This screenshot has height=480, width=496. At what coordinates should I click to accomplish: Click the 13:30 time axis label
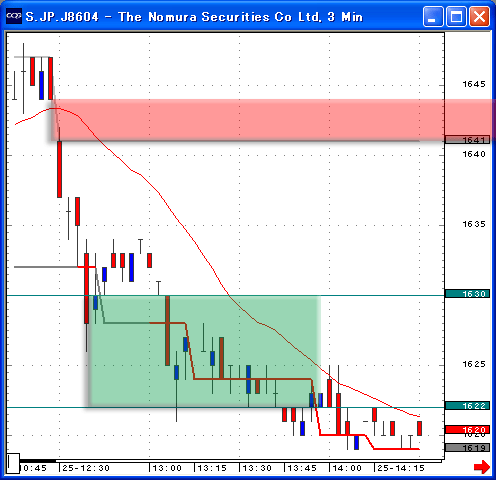click(x=257, y=468)
